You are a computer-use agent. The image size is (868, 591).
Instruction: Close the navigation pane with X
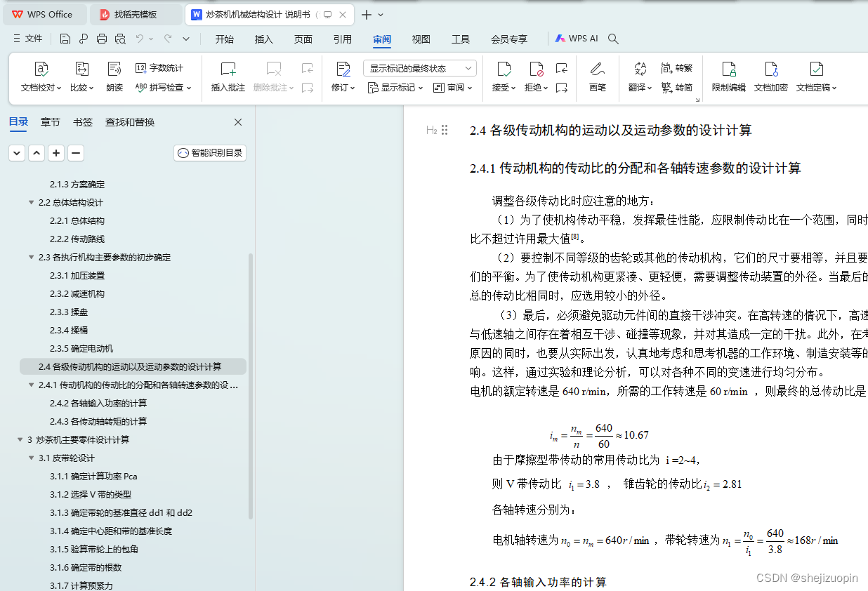point(238,122)
